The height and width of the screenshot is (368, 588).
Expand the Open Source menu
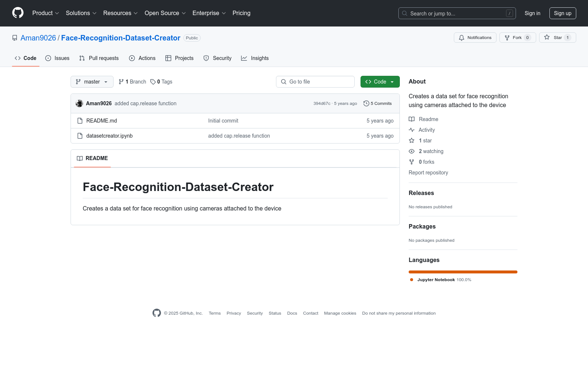[165, 13]
